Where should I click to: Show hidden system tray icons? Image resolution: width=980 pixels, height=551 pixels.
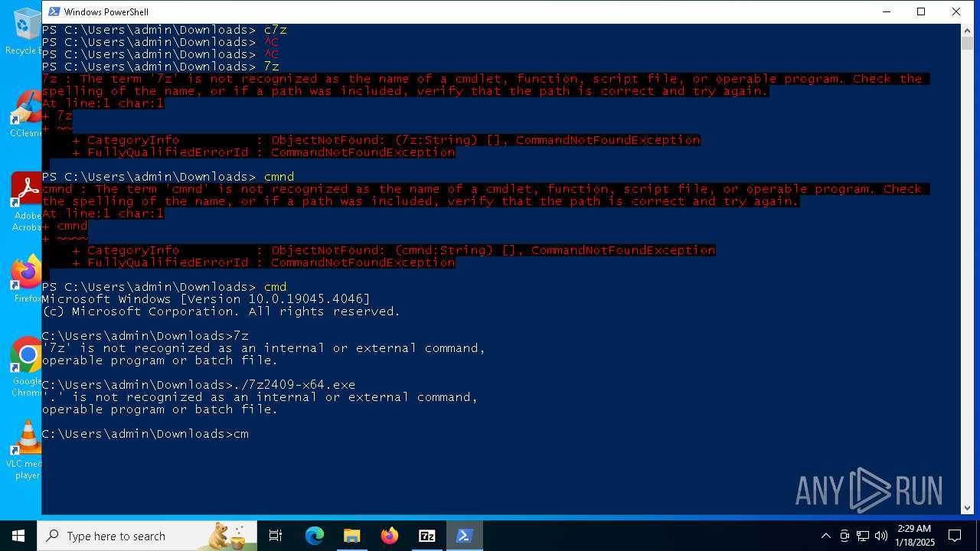(x=825, y=536)
